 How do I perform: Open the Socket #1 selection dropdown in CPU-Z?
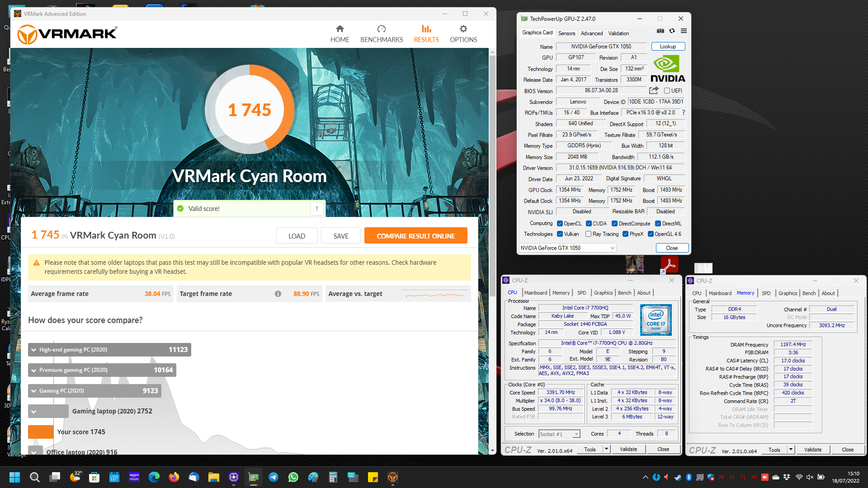[x=559, y=434]
